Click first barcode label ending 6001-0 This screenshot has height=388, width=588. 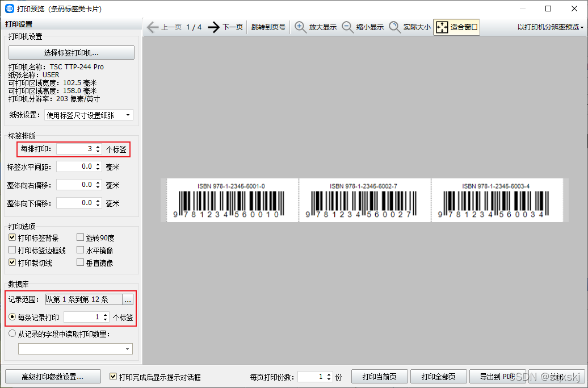coord(233,201)
